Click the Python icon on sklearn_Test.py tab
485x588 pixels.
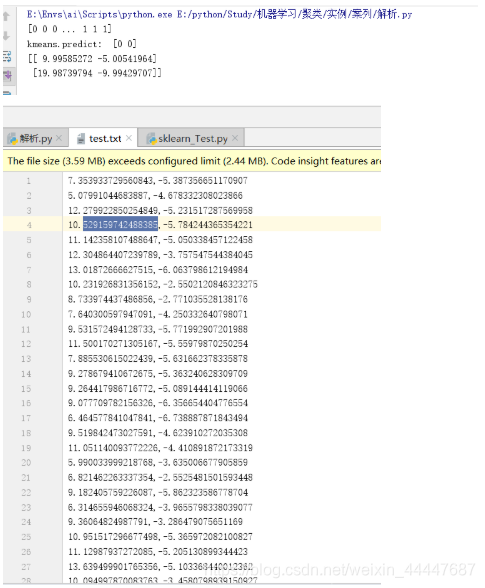coord(152,139)
